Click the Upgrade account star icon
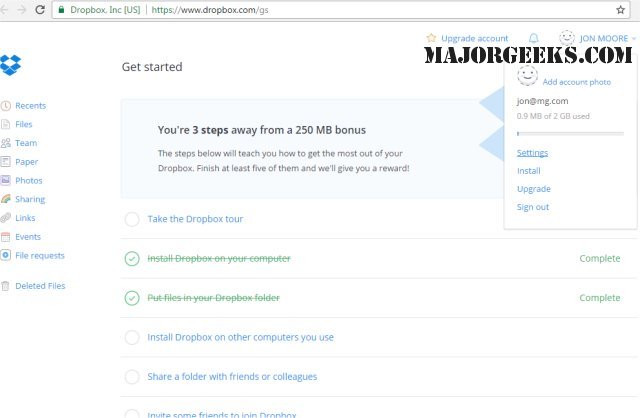 tap(431, 38)
